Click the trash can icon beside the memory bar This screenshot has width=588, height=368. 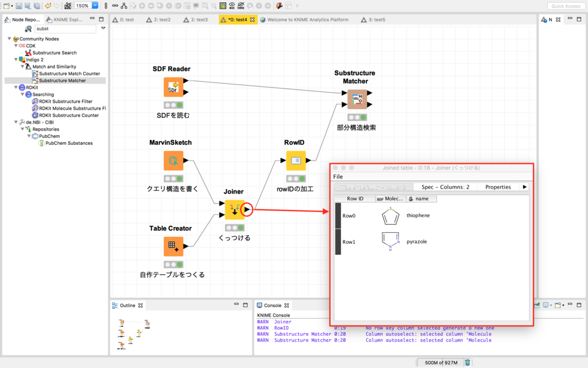pyautogui.click(x=466, y=363)
